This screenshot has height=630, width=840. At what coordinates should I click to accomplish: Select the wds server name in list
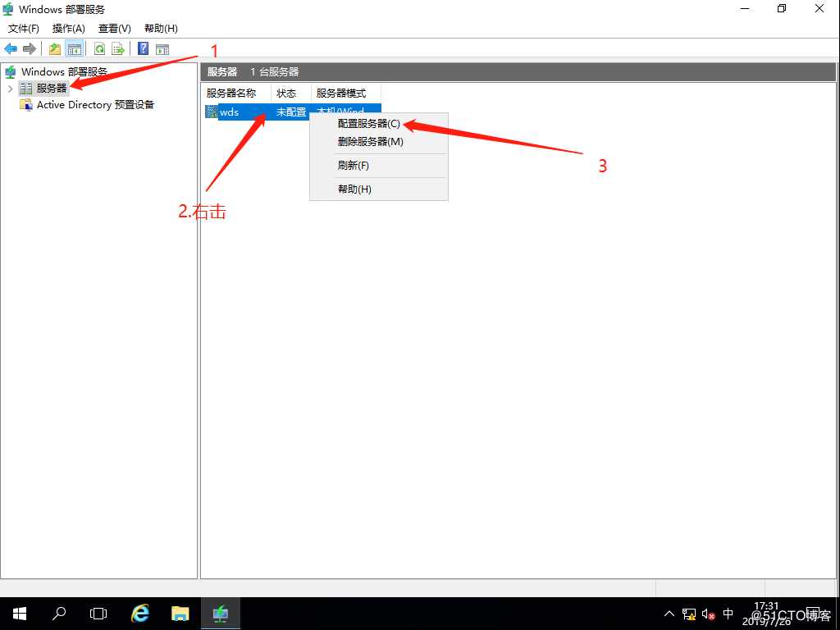click(x=230, y=112)
